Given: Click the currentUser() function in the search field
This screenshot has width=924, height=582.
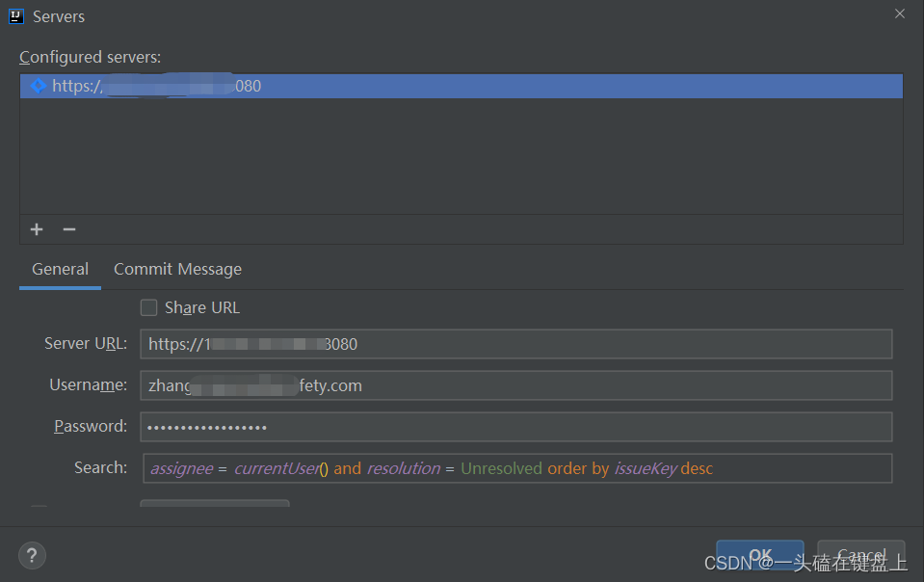Looking at the screenshot, I should tap(277, 468).
